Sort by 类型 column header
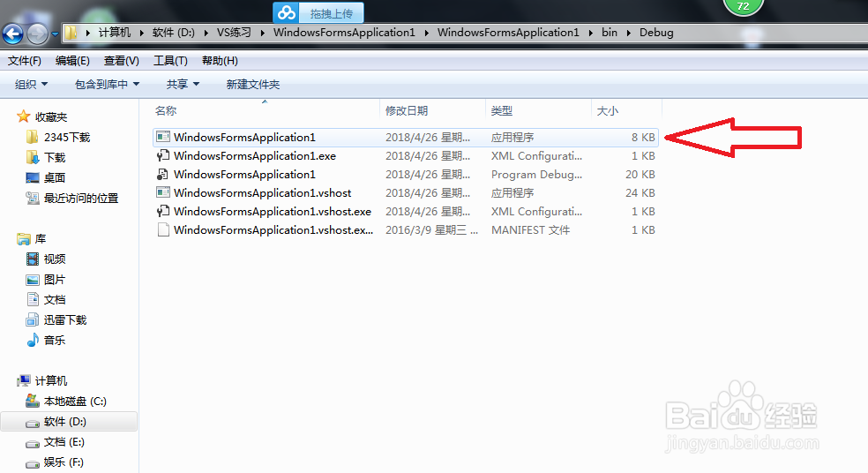The height and width of the screenshot is (473, 868). [x=502, y=111]
